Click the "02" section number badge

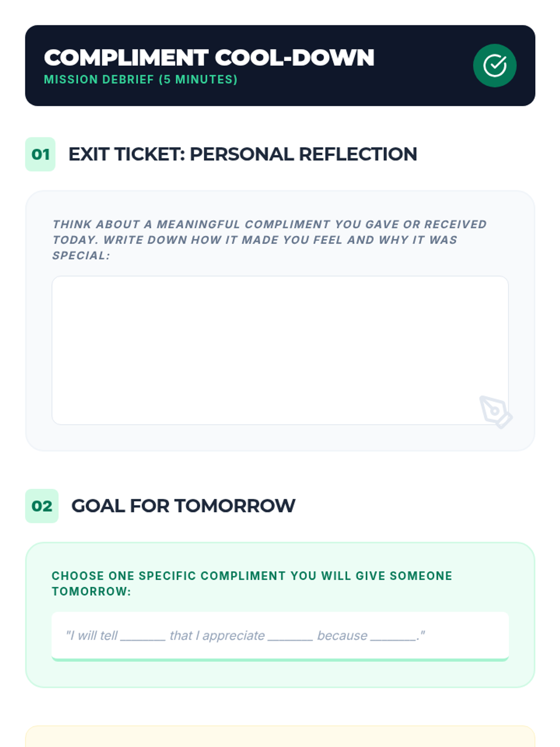click(x=42, y=506)
